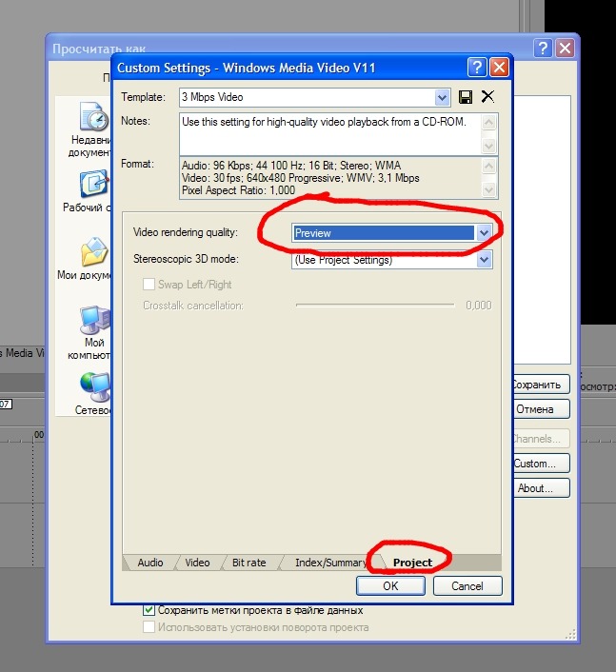Toggle Swap Left/Right checkbox
The image size is (616, 672).
pyautogui.click(x=149, y=285)
